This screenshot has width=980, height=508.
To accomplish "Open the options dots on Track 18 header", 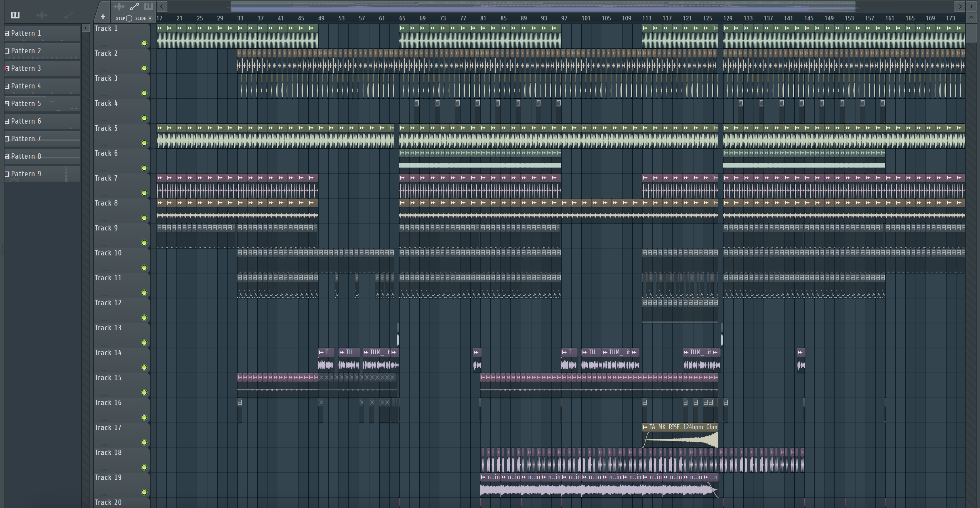I will point(105,470).
